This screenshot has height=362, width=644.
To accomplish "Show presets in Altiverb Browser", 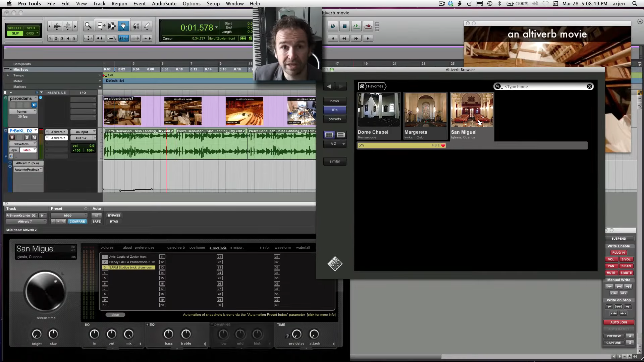I will tap(335, 119).
